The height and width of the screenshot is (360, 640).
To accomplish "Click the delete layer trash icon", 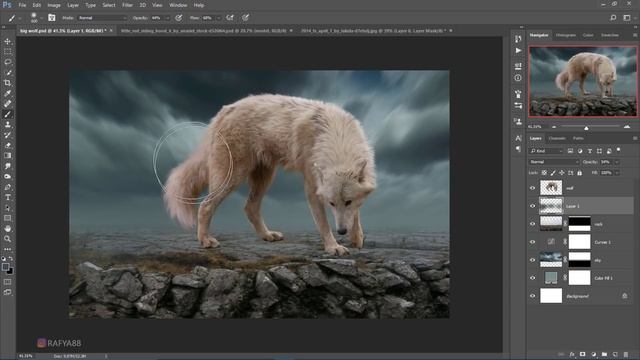I will pos(626,354).
